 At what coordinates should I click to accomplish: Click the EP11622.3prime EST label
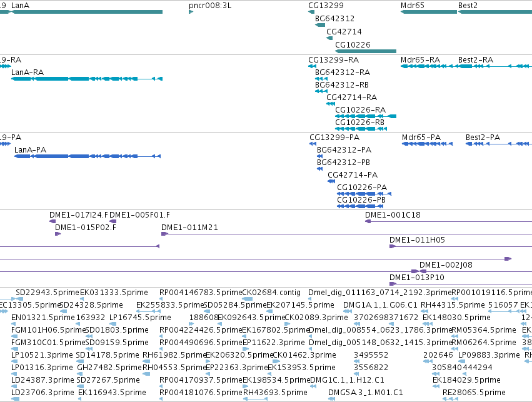[x=274, y=343]
